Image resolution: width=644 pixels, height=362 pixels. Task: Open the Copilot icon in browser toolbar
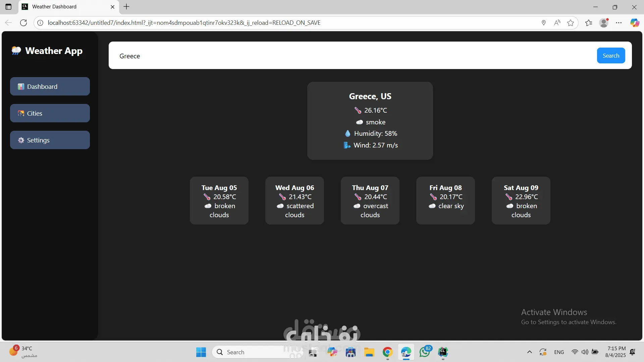tap(635, 23)
